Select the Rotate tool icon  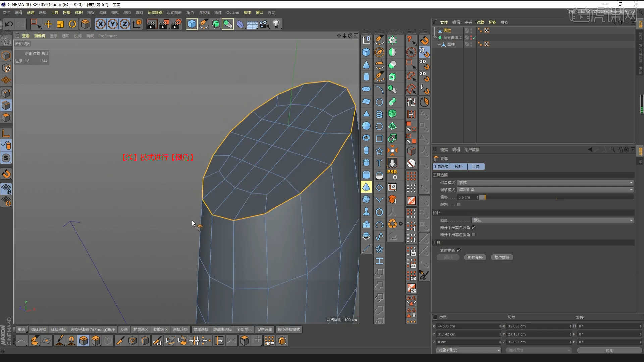point(72,24)
